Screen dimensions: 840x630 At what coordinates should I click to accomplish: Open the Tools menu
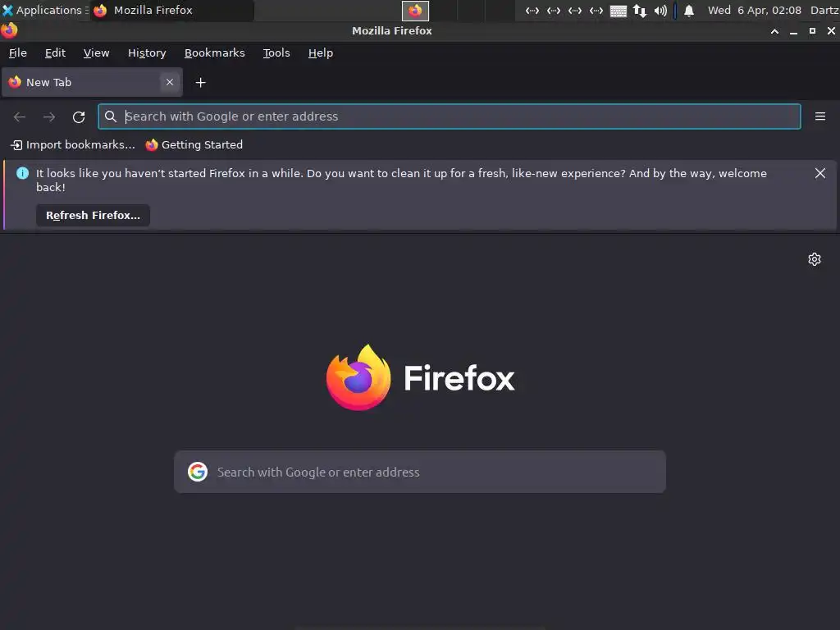(276, 53)
